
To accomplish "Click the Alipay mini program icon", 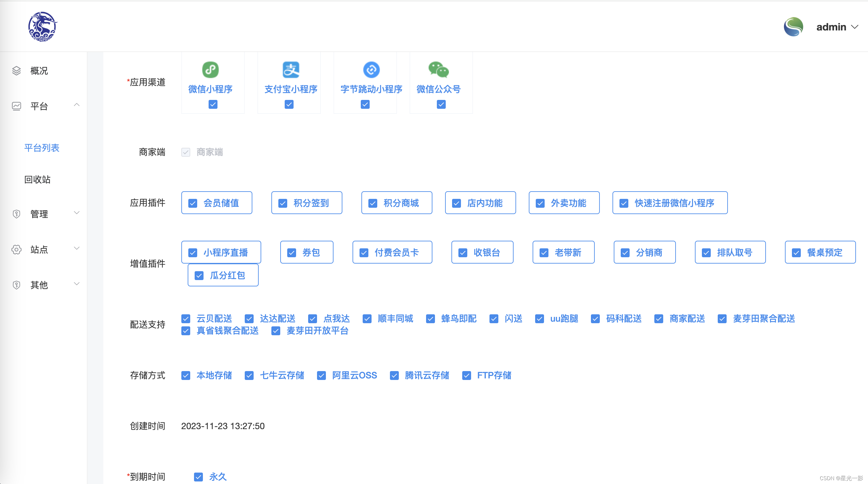I will (x=290, y=70).
